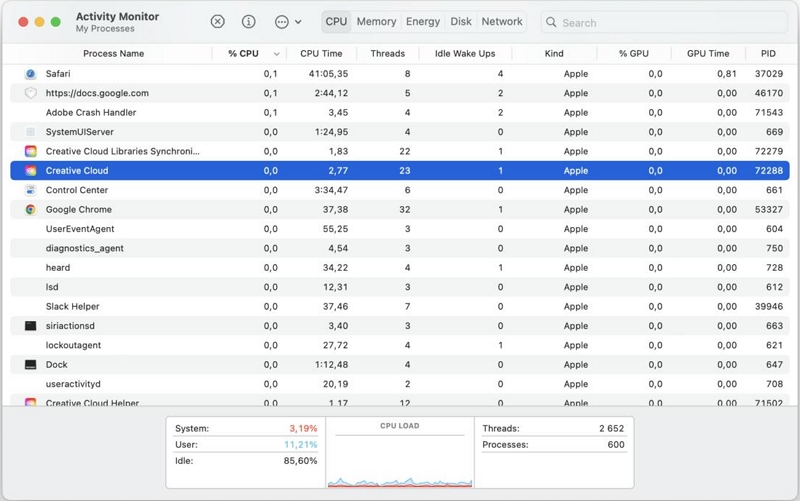Click the shield icon beside docs.google.com
This screenshot has width=800, height=501.
pos(31,93)
